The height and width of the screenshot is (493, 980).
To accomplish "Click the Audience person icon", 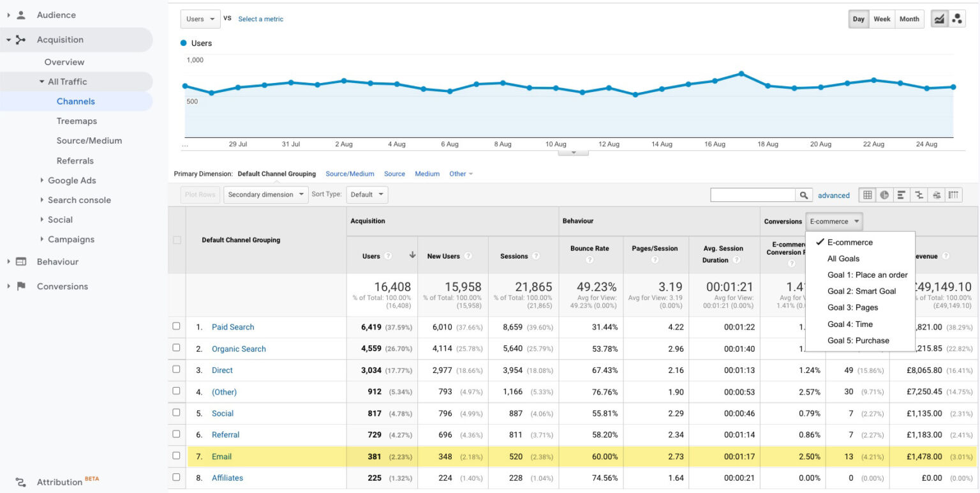I will point(21,15).
